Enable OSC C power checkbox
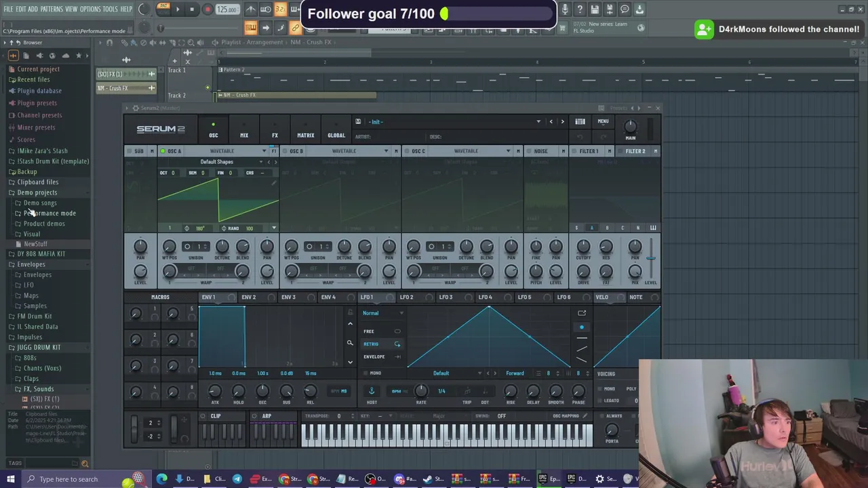The height and width of the screenshot is (488, 868). click(x=407, y=151)
